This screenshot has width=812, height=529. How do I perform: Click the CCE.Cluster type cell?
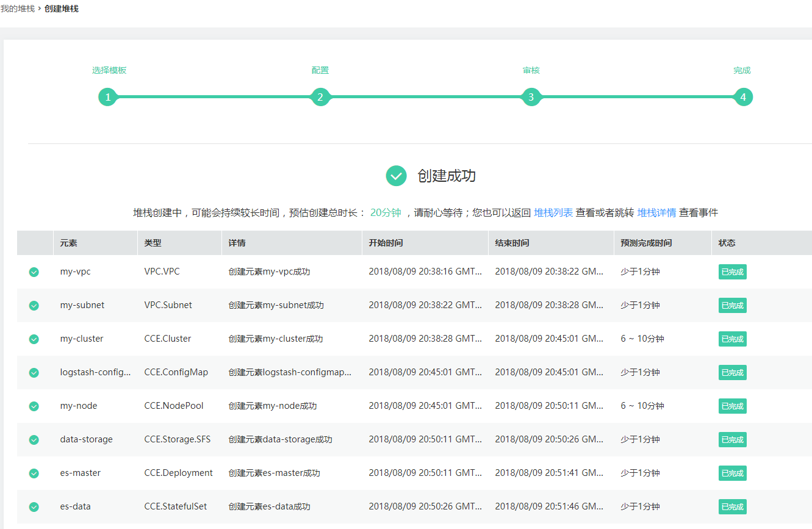(x=168, y=339)
